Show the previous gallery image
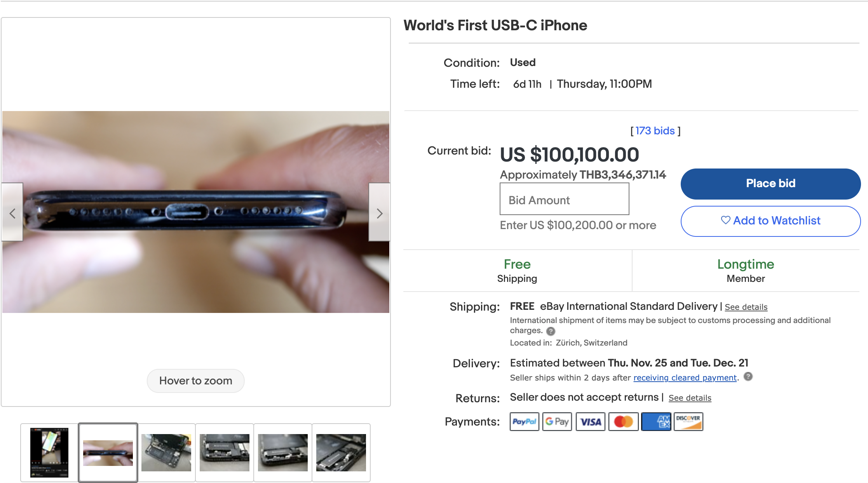Viewport: 868px width, 483px height. pyautogui.click(x=12, y=213)
